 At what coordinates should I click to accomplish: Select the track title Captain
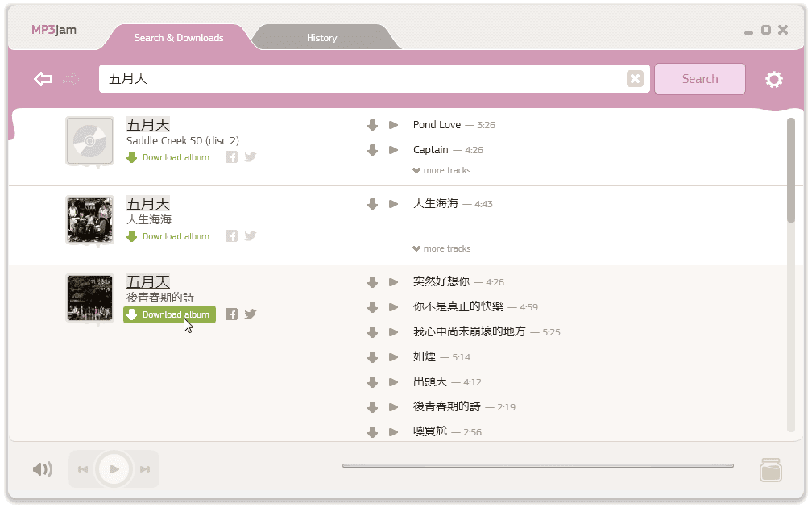point(430,150)
